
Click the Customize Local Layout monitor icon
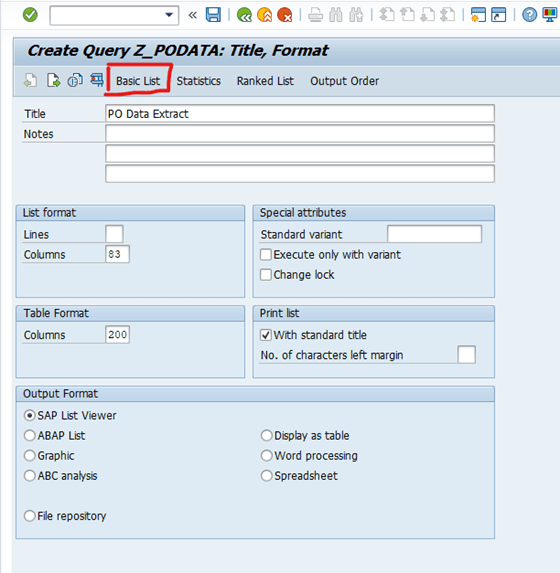click(549, 15)
